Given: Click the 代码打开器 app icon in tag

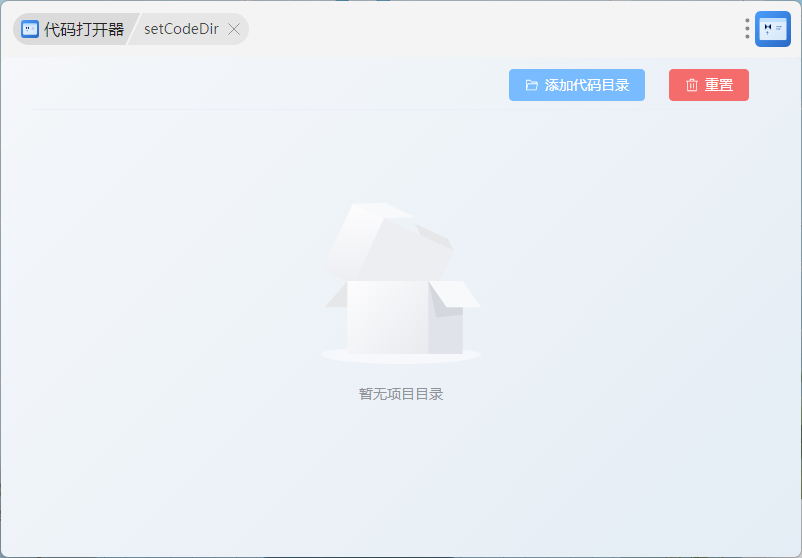Looking at the screenshot, I should click(30, 29).
